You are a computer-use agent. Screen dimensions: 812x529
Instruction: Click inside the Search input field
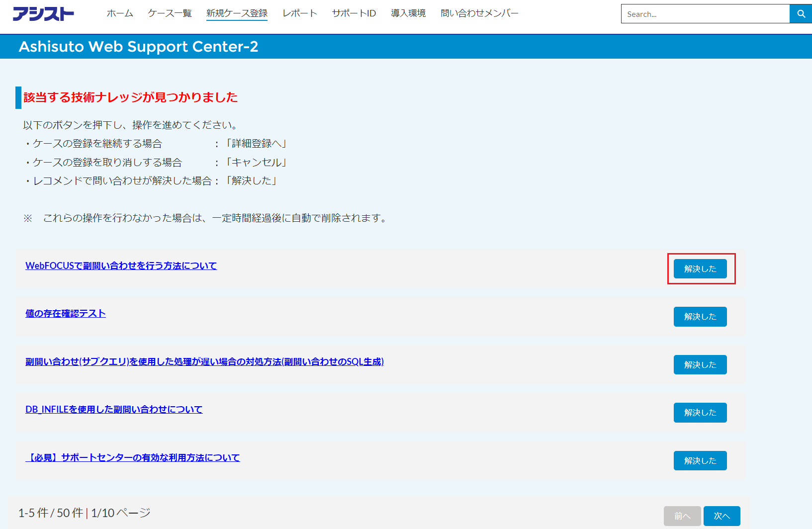(x=705, y=14)
